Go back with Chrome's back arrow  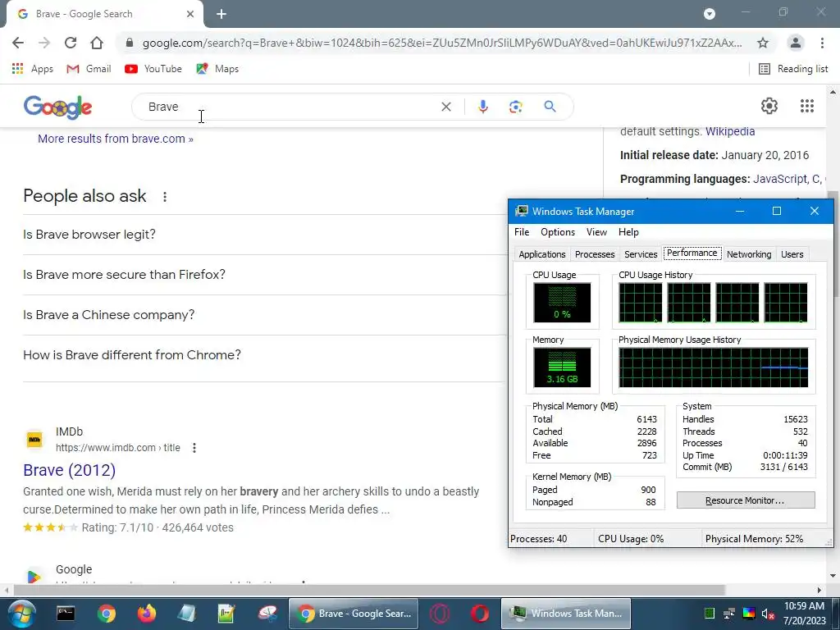coord(18,43)
